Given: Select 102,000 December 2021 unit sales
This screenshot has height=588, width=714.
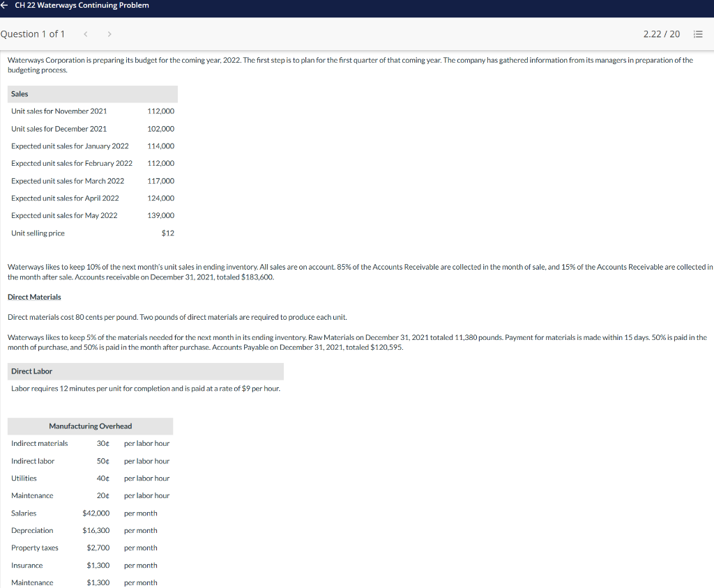Looking at the screenshot, I should [x=161, y=129].
